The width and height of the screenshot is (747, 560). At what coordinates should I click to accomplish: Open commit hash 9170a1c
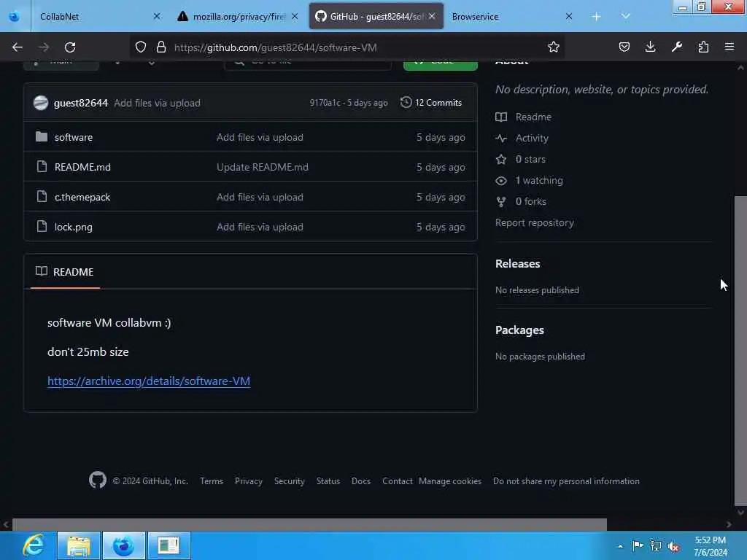click(325, 103)
